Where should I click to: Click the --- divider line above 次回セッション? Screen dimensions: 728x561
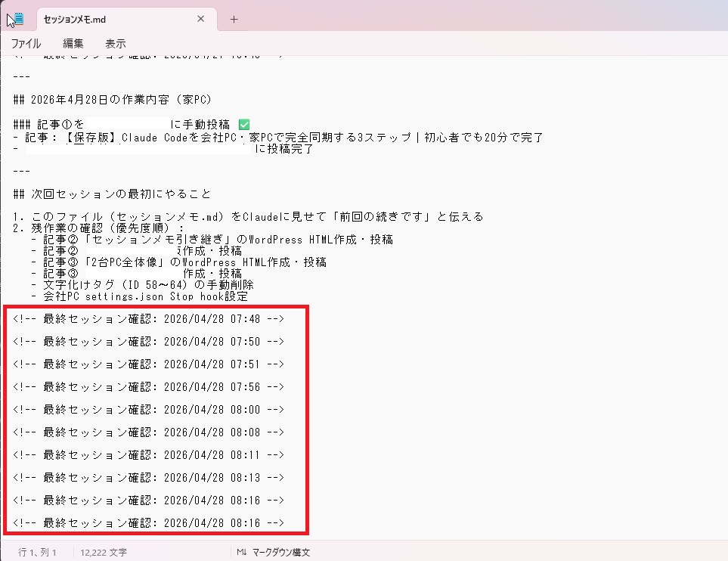[20, 170]
